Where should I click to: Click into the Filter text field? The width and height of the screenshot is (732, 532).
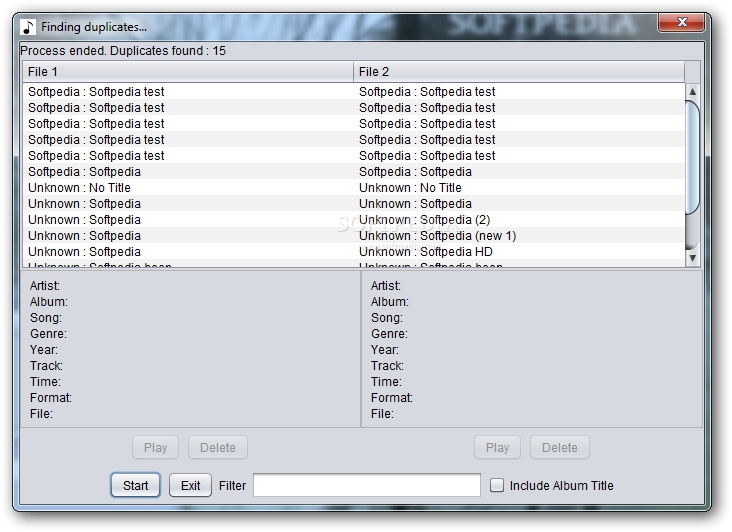pyautogui.click(x=367, y=485)
